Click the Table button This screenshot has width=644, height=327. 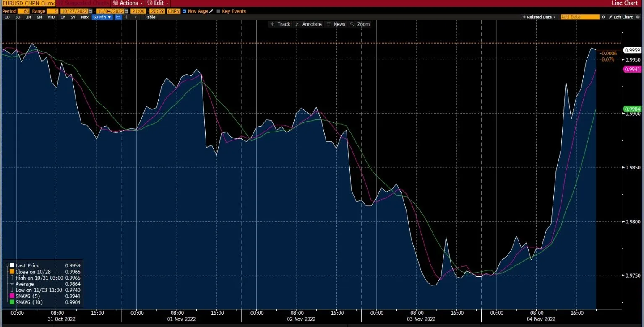(149, 17)
